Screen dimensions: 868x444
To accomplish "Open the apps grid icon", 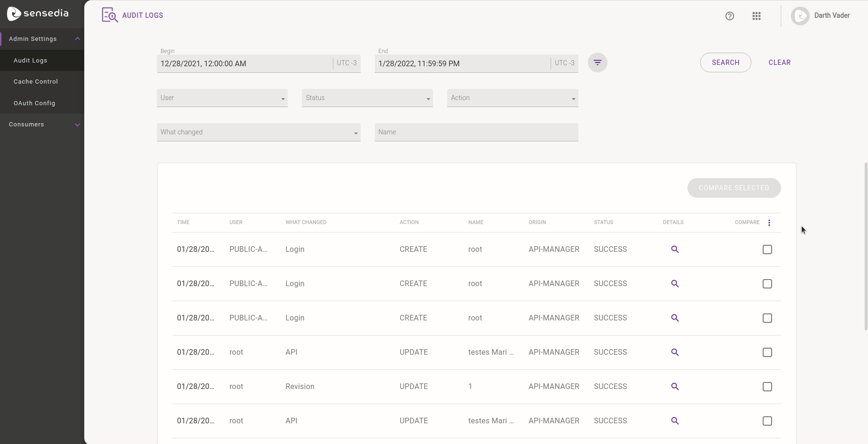I will pos(757,16).
